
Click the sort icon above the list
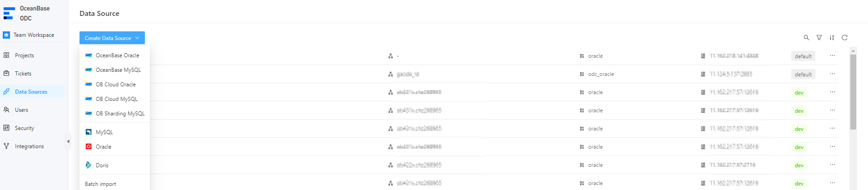(832, 38)
